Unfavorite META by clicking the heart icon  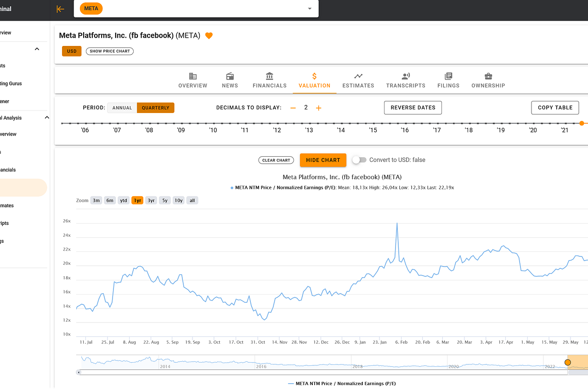point(209,35)
